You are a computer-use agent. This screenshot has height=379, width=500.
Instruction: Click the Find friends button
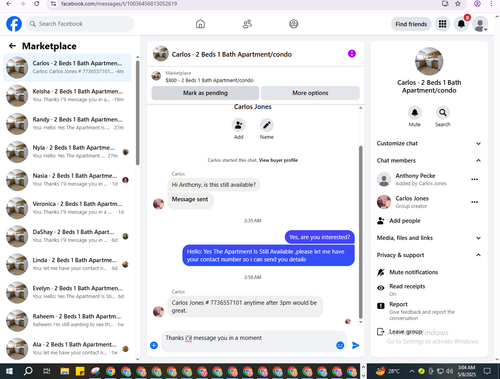(x=411, y=24)
